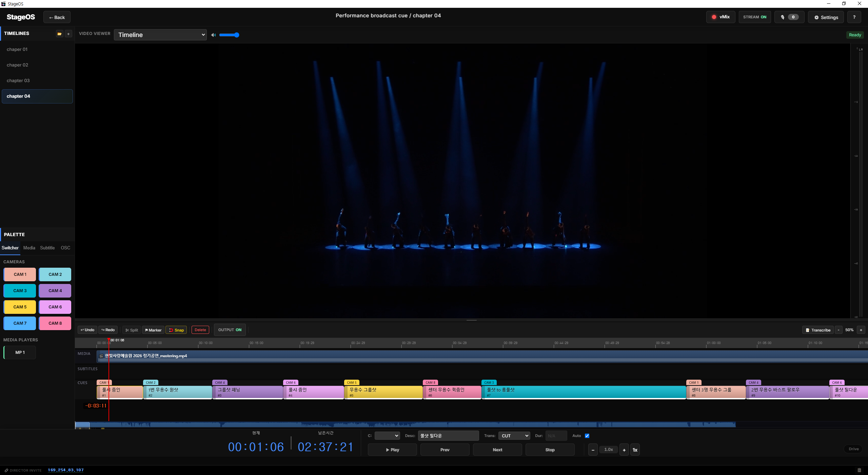Screen dimensions: 868x475
Task: Open the C: camera dropdown
Action: (387, 436)
